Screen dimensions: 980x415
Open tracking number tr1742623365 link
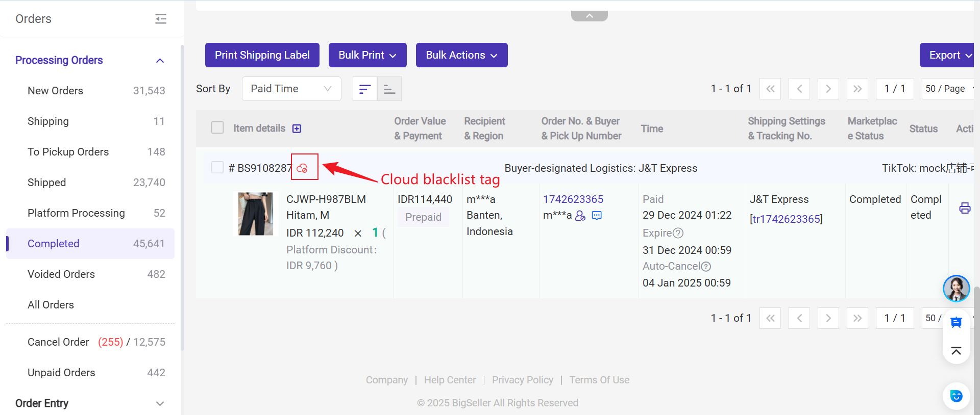pos(786,219)
